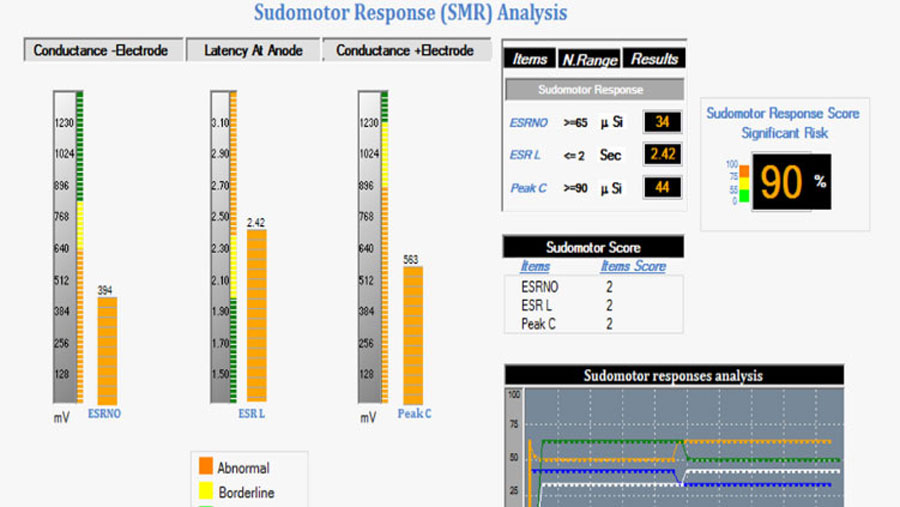Click the ESRNO orange bar labeled 394
The width and height of the screenshot is (900, 507).
click(107, 351)
